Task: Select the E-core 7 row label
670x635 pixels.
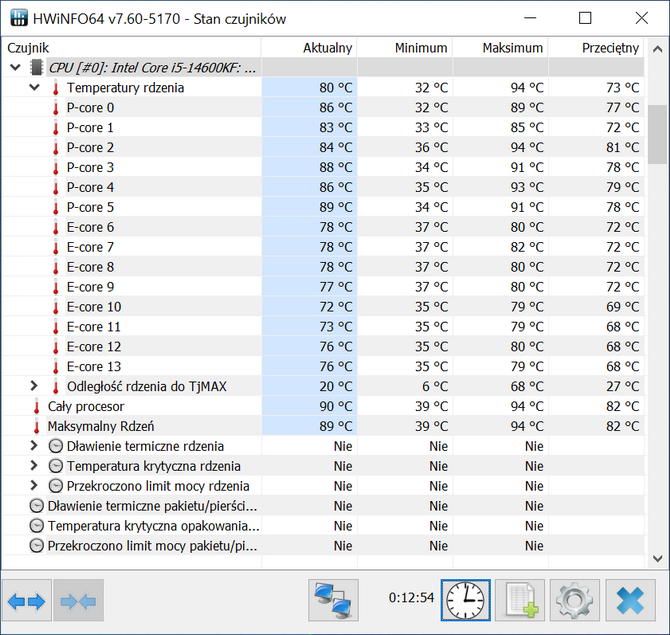Action: [x=90, y=247]
